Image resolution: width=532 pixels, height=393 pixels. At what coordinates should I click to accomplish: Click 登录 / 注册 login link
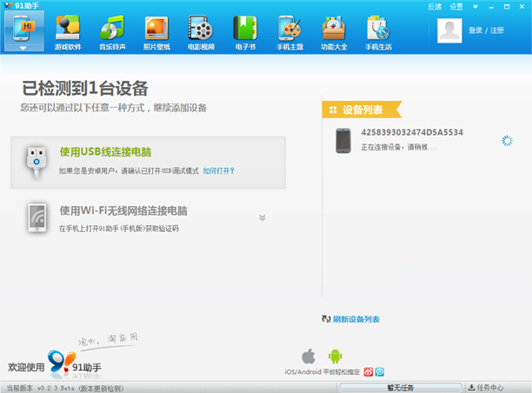pyautogui.click(x=486, y=30)
